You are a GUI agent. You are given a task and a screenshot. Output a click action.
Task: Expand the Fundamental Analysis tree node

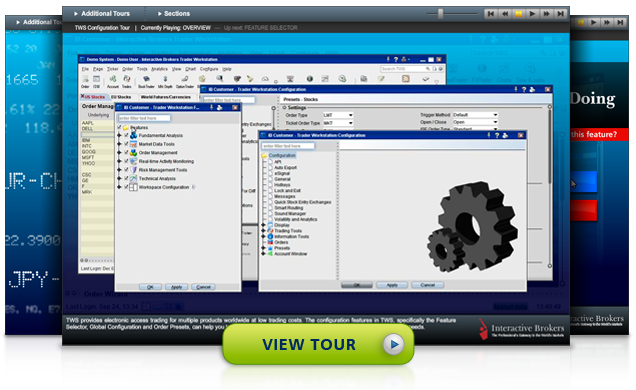pos(119,135)
